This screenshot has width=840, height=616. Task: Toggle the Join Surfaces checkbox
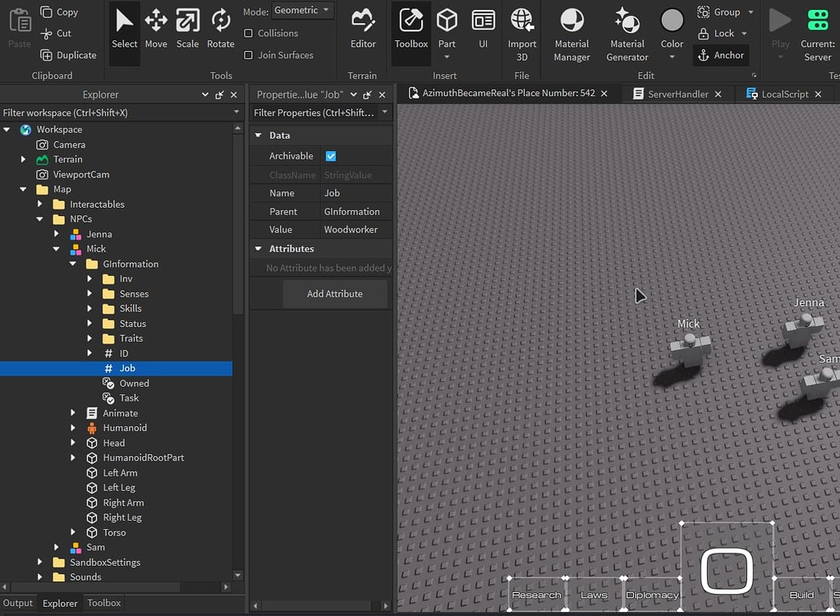249,55
